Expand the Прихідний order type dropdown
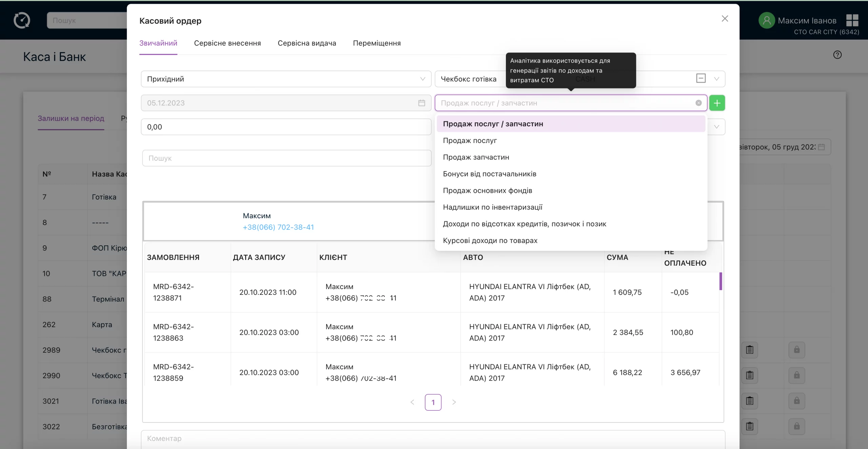This screenshot has height=449, width=868. (x=286, y=79)
